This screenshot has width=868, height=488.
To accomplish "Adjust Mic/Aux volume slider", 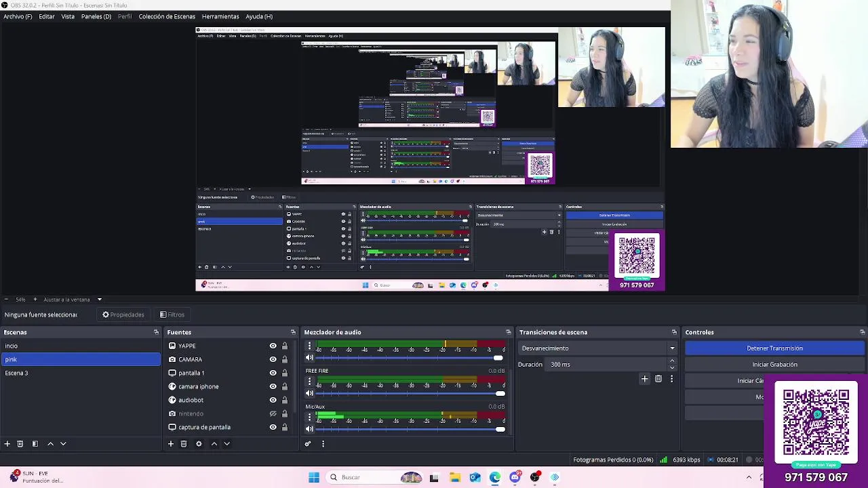I will (x=410, y=429).
